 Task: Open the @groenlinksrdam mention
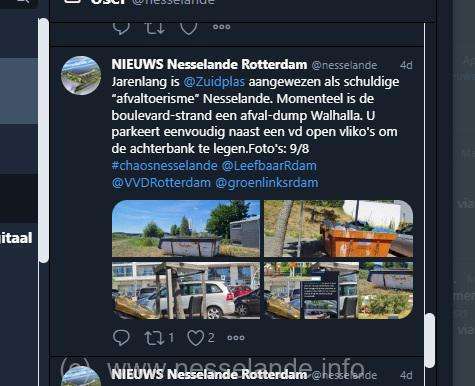point(267,183)
